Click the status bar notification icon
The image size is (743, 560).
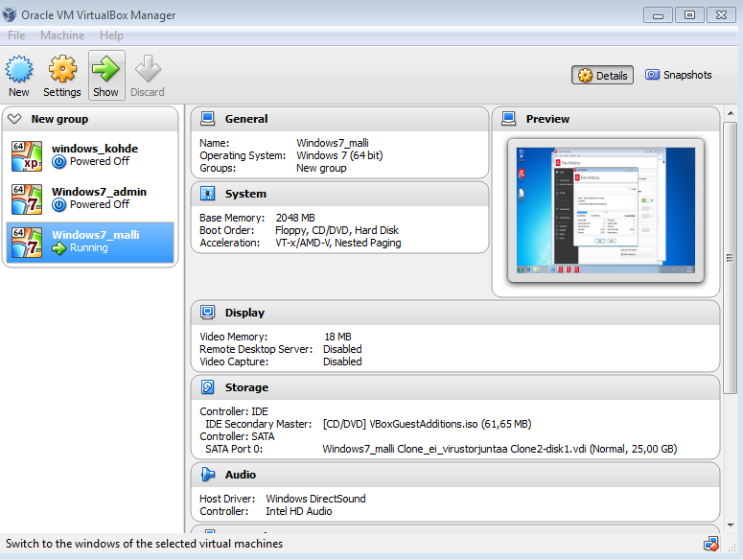(x=710, y=544)
